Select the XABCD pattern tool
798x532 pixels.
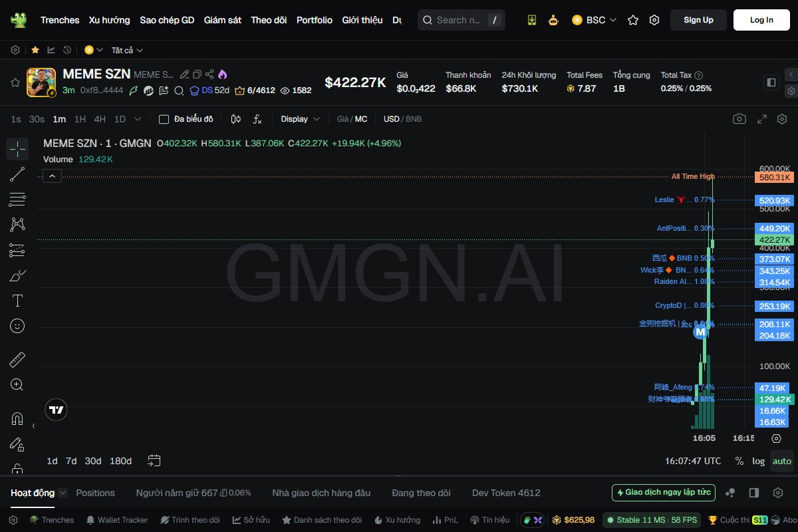17,225
